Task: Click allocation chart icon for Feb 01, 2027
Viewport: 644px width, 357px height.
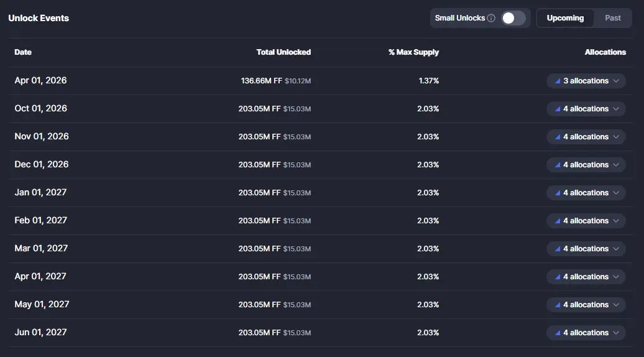Action: click(x=557, y=221)
